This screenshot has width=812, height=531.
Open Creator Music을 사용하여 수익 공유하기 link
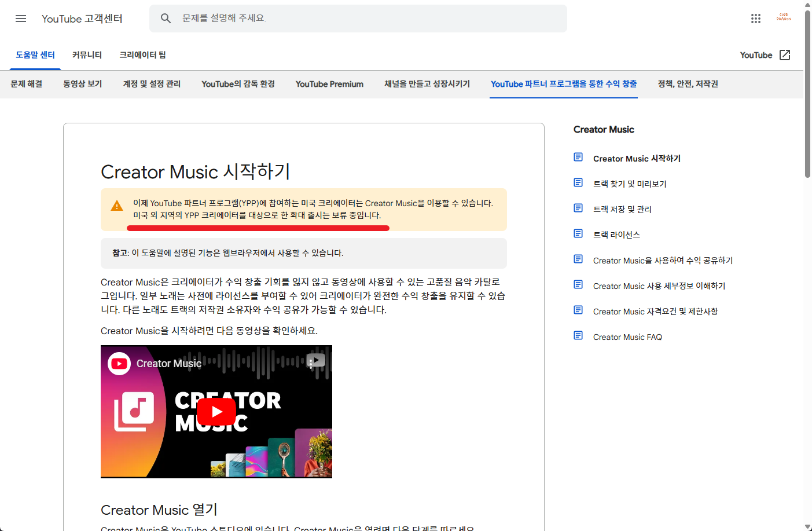coord(663,261)
